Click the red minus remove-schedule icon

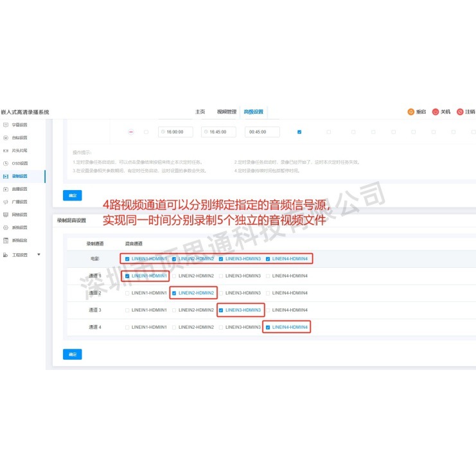pos(131,132)
